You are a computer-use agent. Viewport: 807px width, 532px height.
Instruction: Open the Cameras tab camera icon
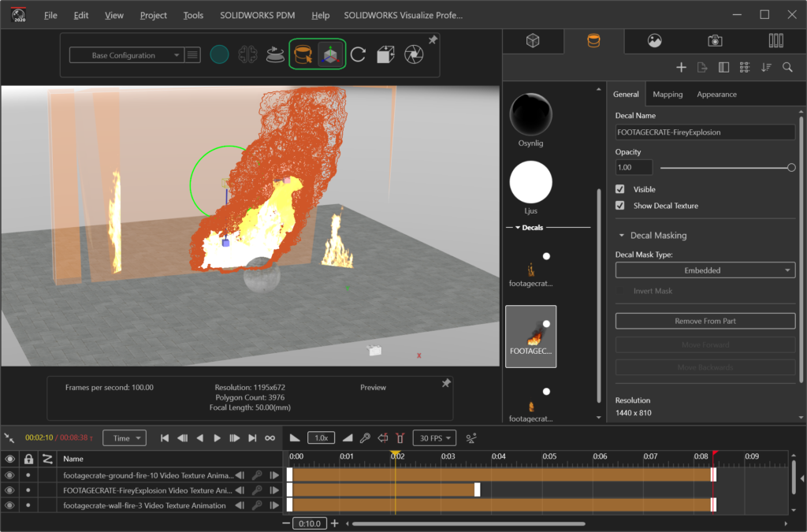[715, 41]
